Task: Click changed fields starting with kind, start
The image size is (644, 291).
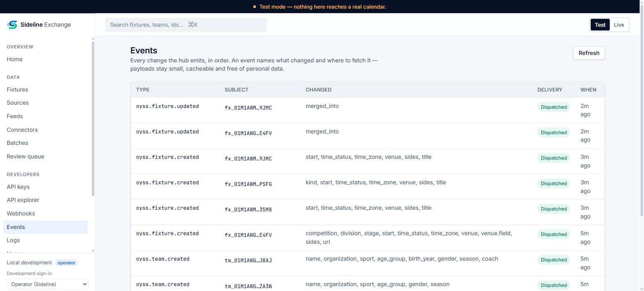Action: point(375,182)
